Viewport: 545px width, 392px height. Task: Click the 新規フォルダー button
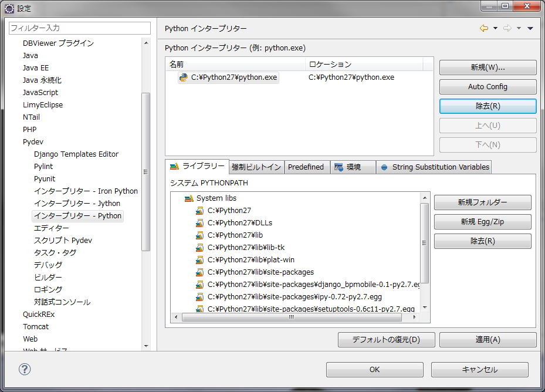(x=482, y=202)
